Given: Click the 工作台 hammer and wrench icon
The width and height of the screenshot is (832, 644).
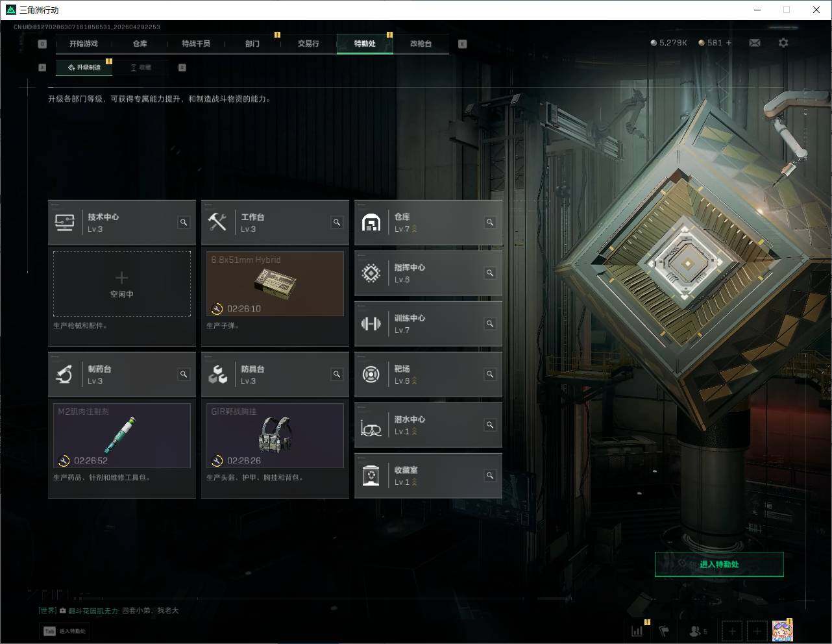Looking at the screenshot, I should 217,222.
